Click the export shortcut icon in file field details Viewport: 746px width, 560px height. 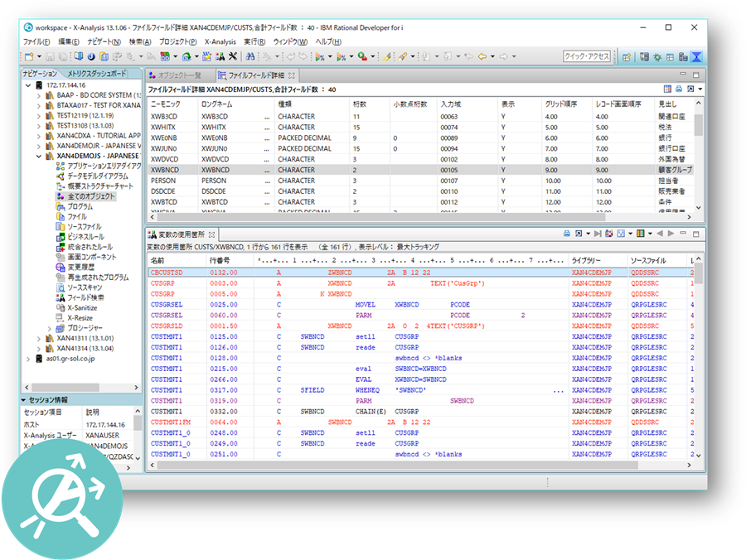click(690, 89)
